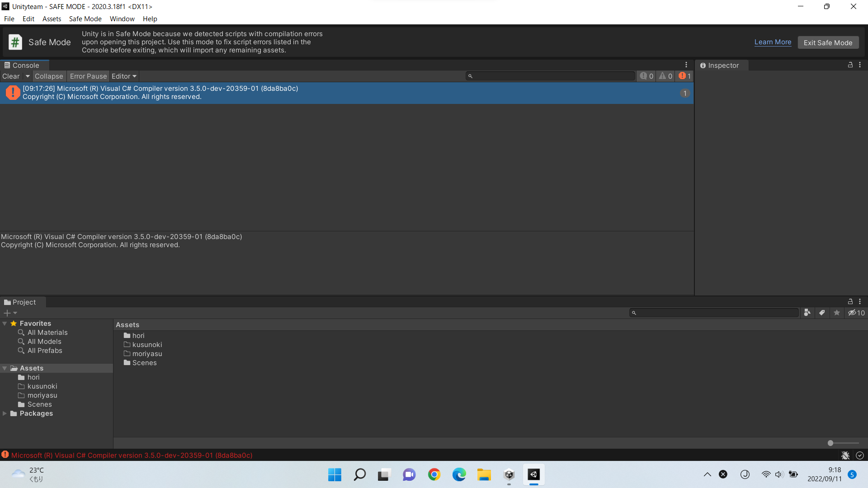Screen dimensions: 868x488
Task: Select kusunoki folder in the Assets tree
Action: click(x=42, y=386)
